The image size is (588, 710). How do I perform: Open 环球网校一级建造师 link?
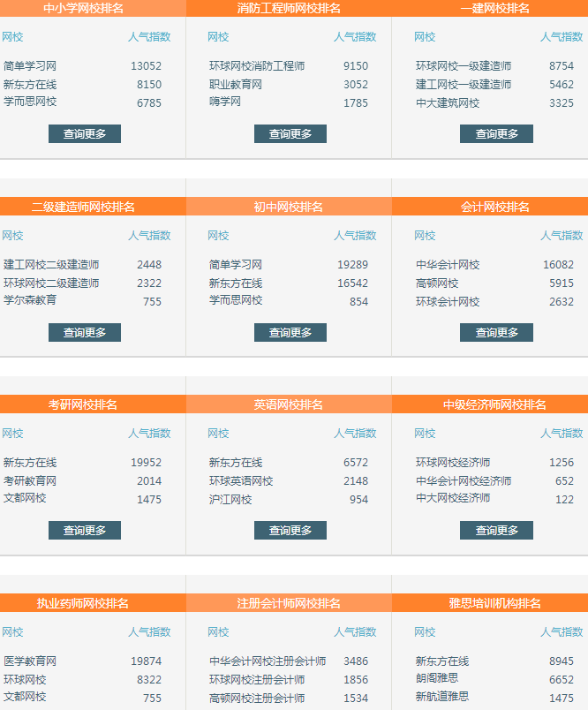pyautogui.click(x=464, y=66)
